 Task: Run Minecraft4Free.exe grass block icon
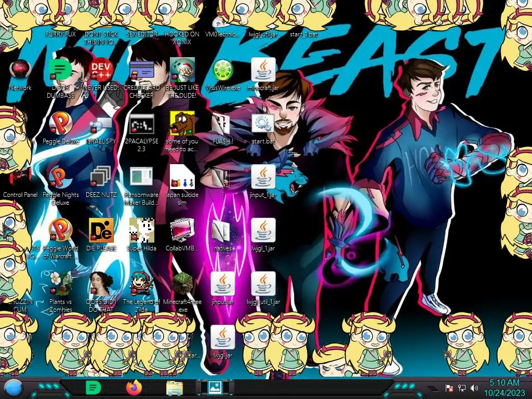[182, 284]
